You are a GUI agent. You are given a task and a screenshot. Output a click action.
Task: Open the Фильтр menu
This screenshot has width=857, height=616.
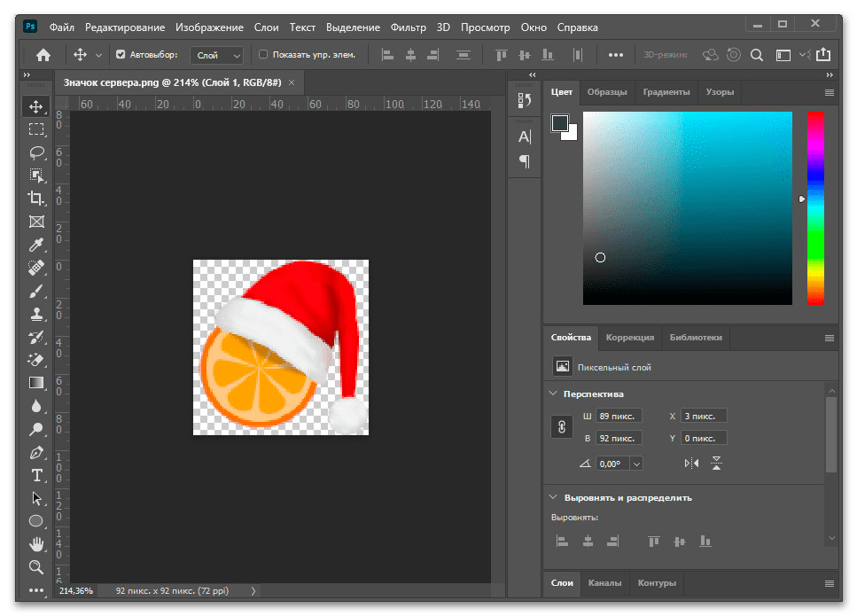(409, 27)
